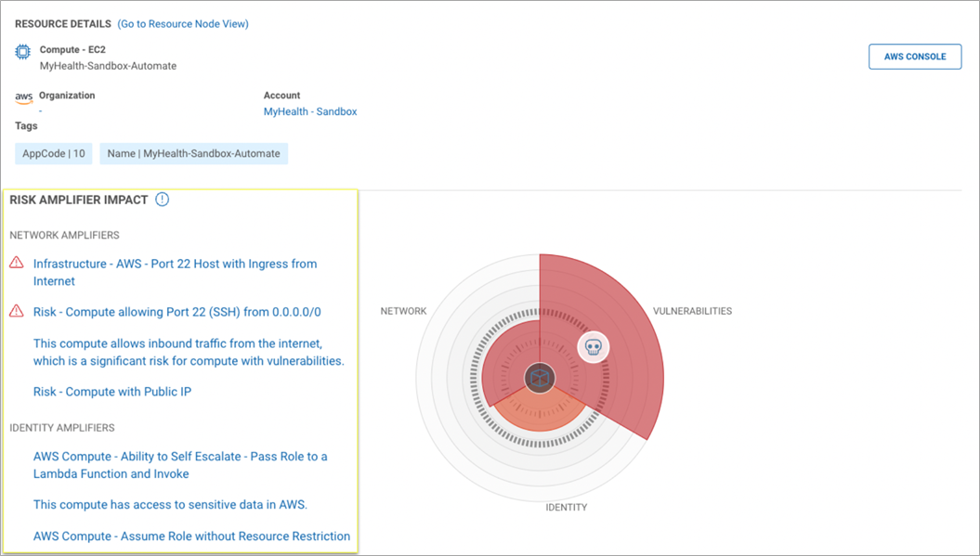Image resolution: width=980 pixels, height=556 pixels.
Task: Open the Risk Amplifier Impact info icon
Action: point(162,200)
